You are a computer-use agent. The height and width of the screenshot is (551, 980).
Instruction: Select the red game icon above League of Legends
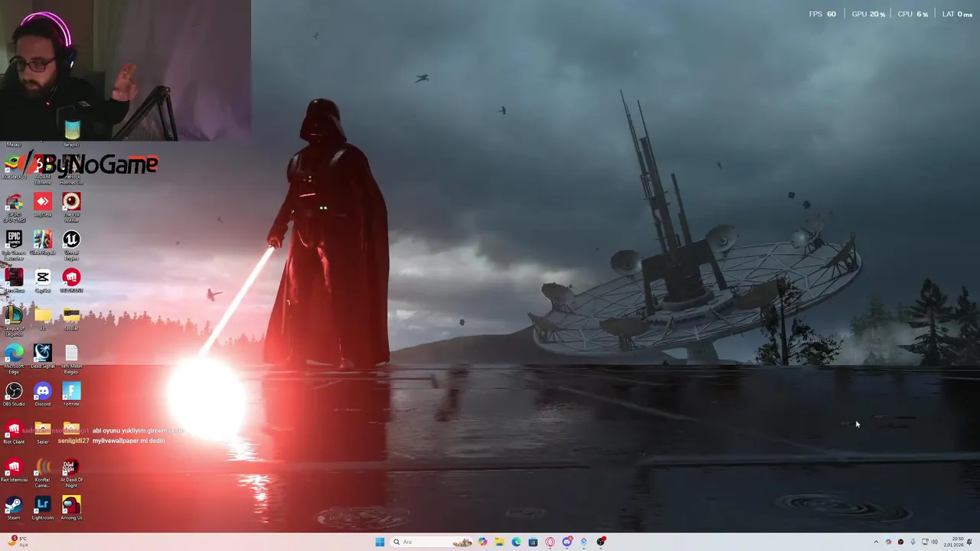click(14, 280)
